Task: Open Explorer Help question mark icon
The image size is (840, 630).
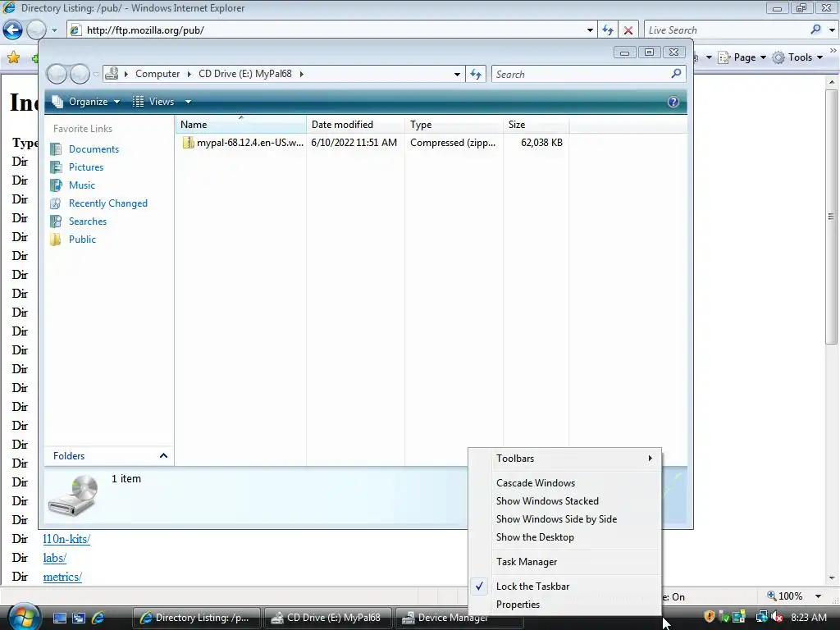Action: point(673,102)
